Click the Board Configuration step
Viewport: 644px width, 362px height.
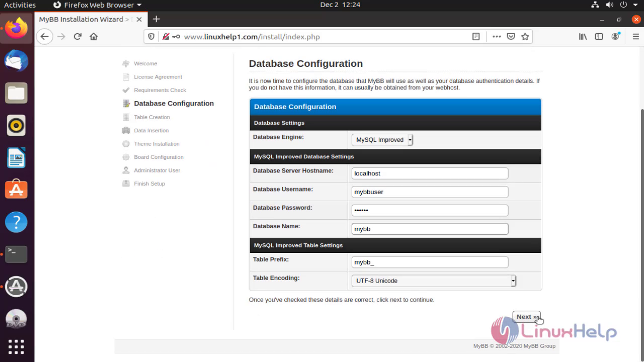tap(158, 157)
